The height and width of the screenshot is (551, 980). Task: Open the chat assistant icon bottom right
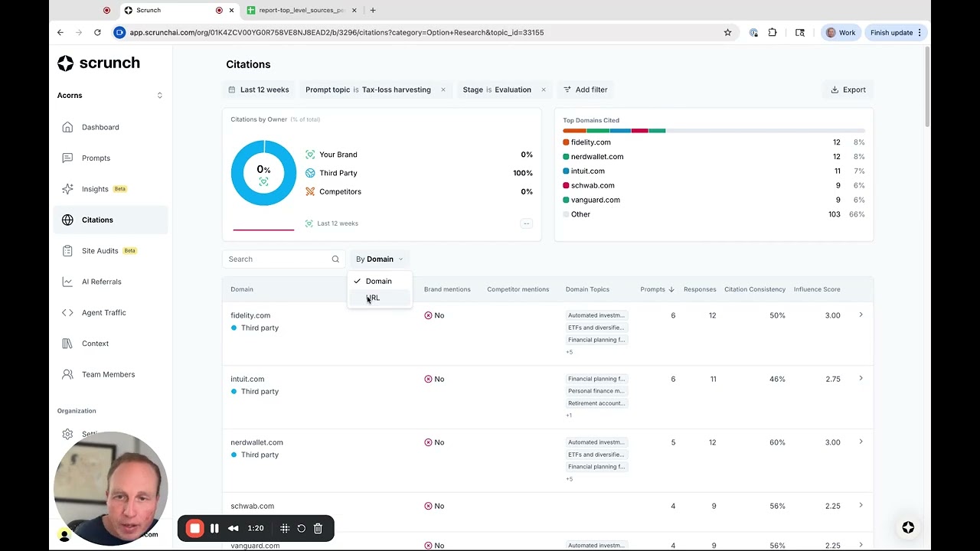(x=908, y=527)
